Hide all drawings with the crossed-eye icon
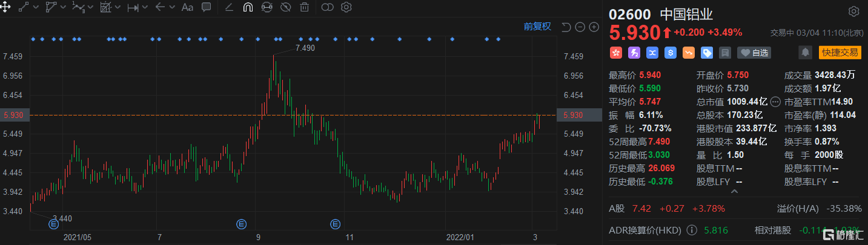868x245 pixels. [x=285, y=7]
